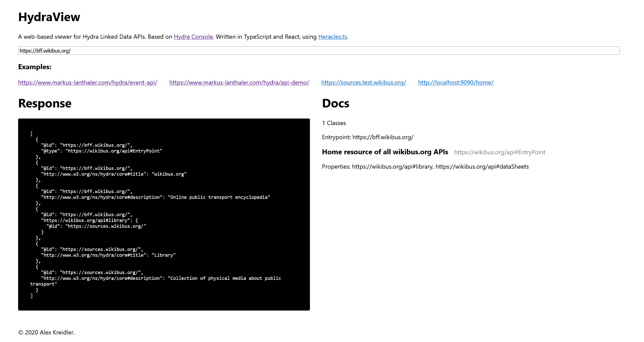Click 'Home resource of all wikibus.org APIs' title

coord(385,152)
